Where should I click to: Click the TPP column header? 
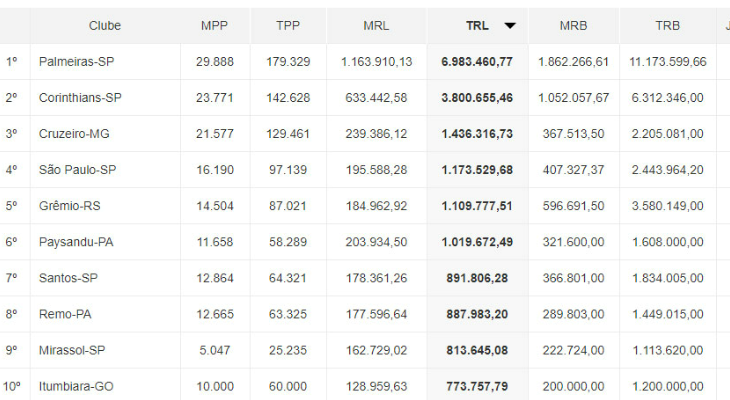pos(288,26)
